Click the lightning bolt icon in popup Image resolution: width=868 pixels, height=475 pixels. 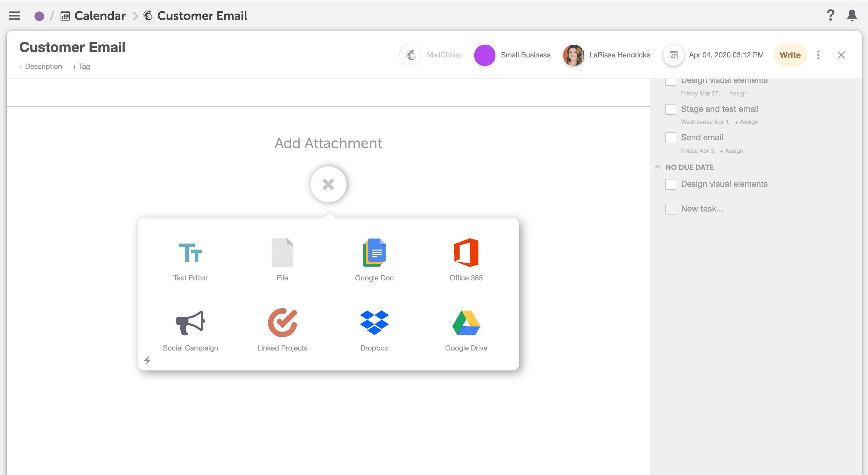pyautogui.click(x=148, y=360)
